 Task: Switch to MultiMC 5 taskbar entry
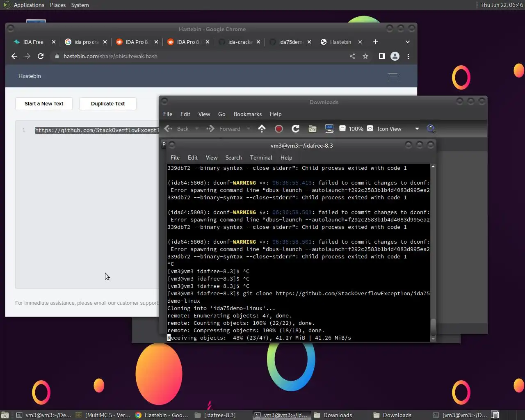pos(104,415)
